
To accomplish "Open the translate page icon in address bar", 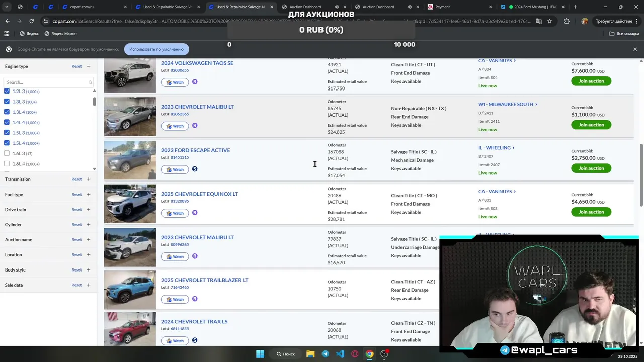I will [539, 21].
